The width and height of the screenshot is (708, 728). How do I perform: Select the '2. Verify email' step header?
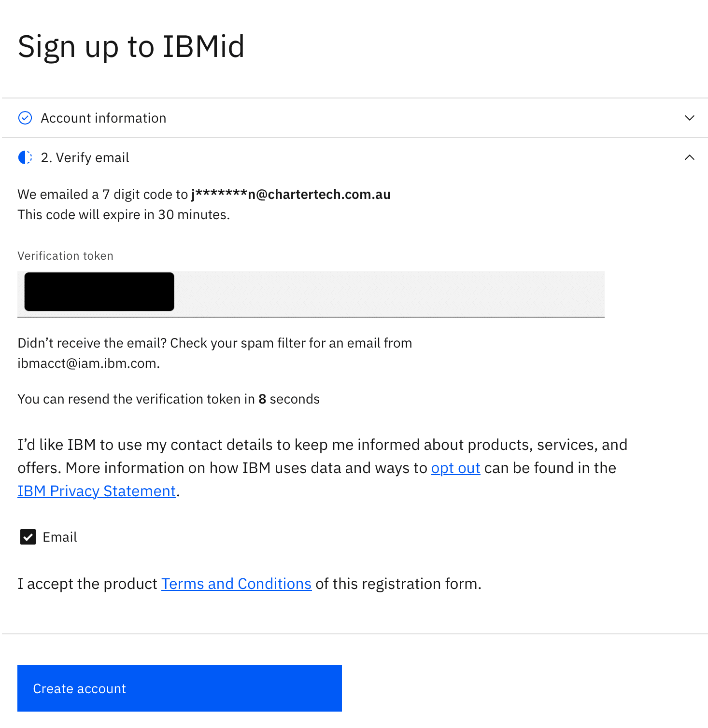85,158
